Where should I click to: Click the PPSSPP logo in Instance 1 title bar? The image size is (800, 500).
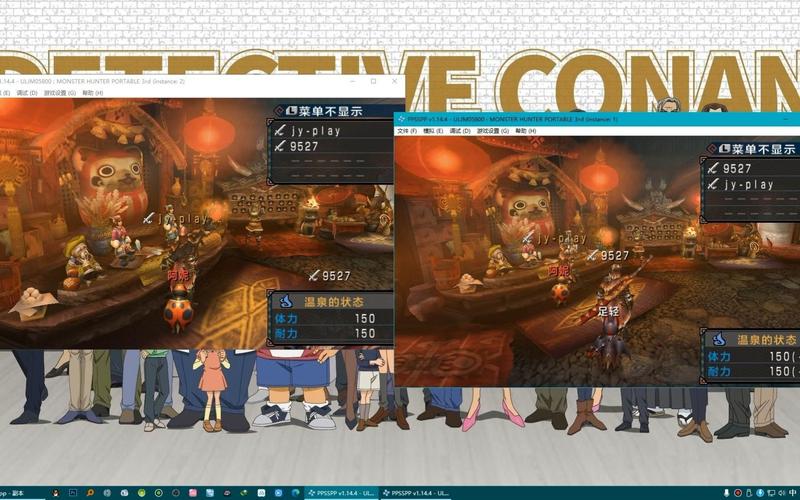[x=401, y=119]
